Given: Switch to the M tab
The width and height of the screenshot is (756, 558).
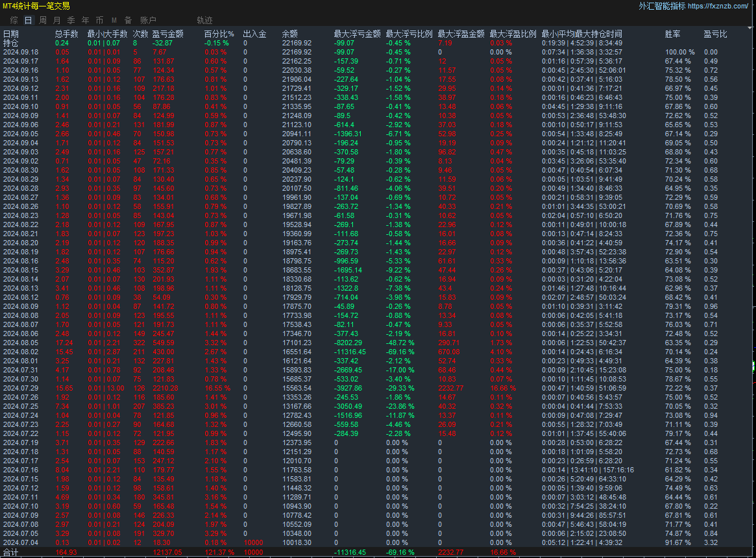Looking at the screenshot, I should pos(114,20).
